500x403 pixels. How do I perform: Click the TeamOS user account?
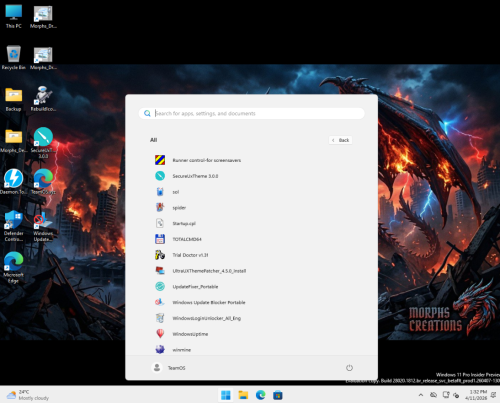tap(168, 368)
